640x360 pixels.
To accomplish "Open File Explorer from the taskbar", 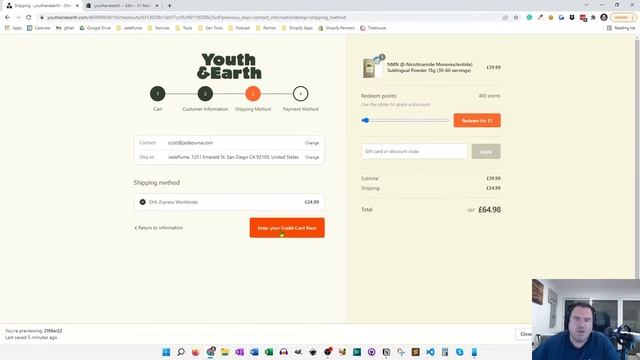I will pyautogui.click(x=225, y=352).
